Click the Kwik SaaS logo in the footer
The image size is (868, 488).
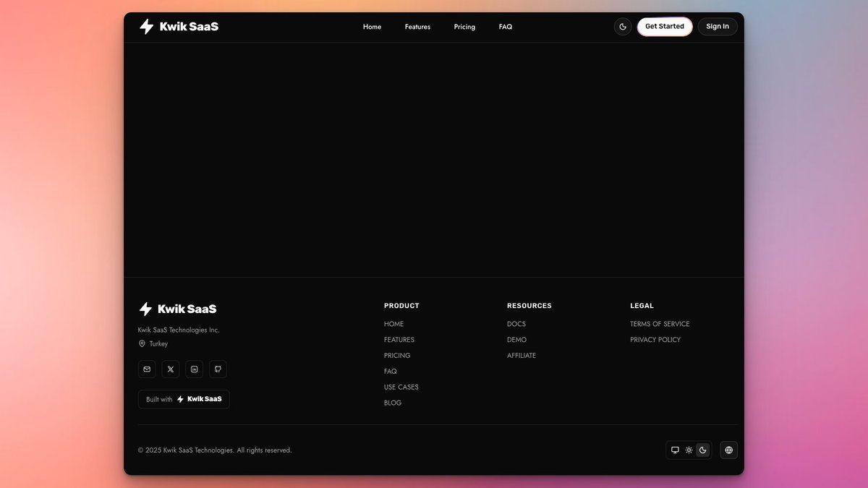(x=177, y=309)
